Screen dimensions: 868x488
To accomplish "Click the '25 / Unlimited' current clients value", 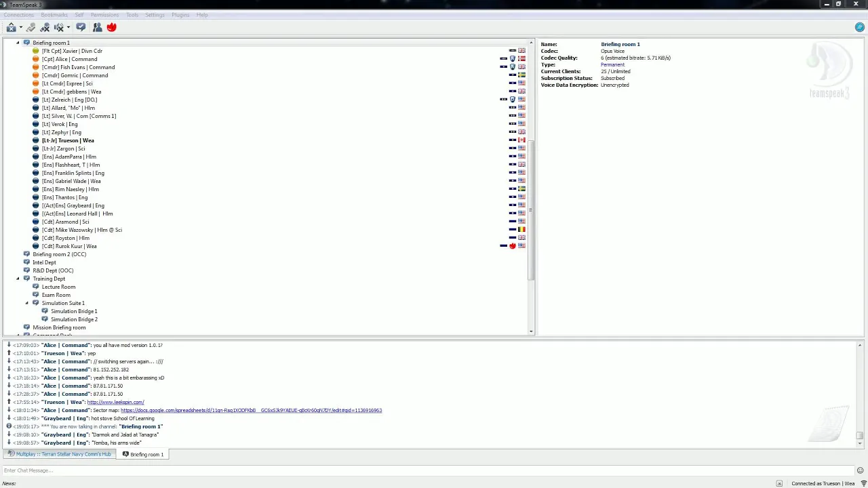I will coord(615,71).
